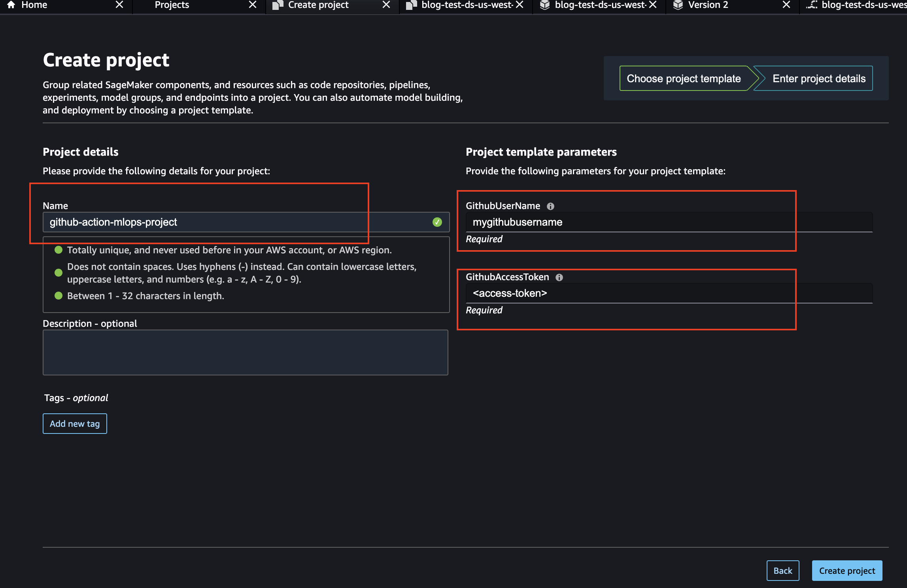The height and width of the screenshot is (588, 907).
Task: Add a new tag
Action: [x=75, y=424]
